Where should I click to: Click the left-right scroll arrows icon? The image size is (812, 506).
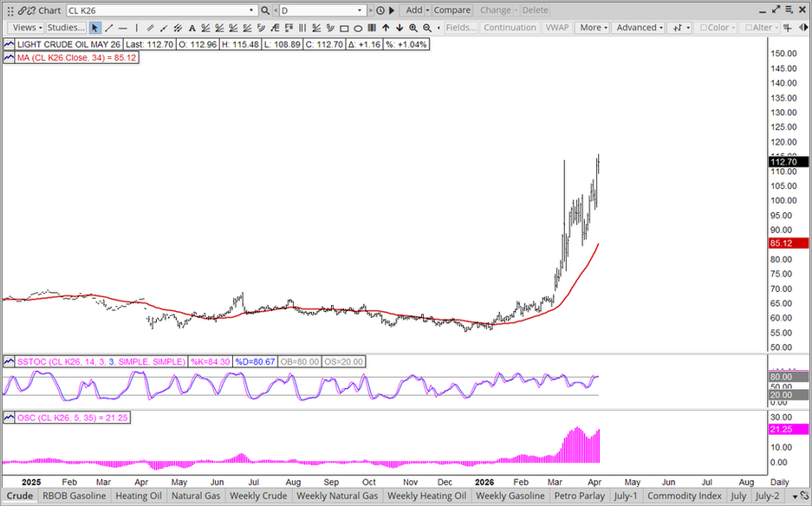point(802,28)
